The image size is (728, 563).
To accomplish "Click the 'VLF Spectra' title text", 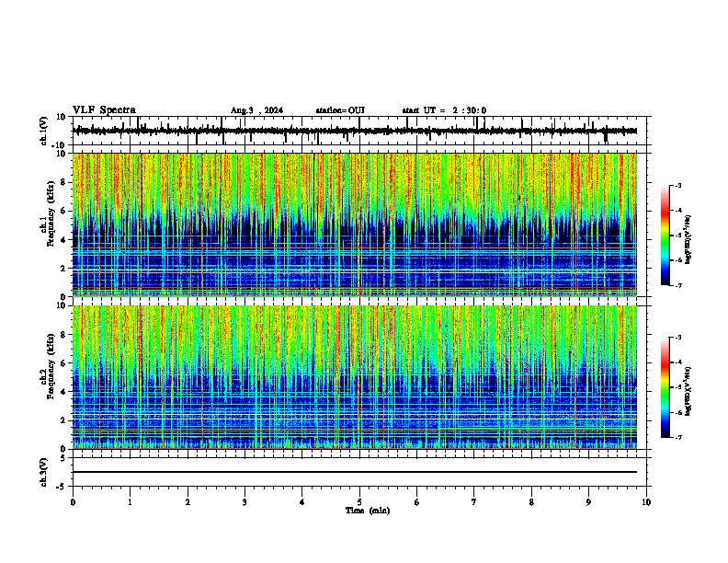I will (x=104, y=110).
